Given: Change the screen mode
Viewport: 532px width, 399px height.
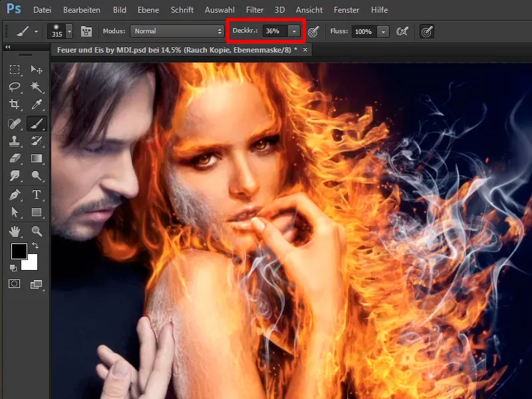Looking at the screenshot, I should pos(36,284).
